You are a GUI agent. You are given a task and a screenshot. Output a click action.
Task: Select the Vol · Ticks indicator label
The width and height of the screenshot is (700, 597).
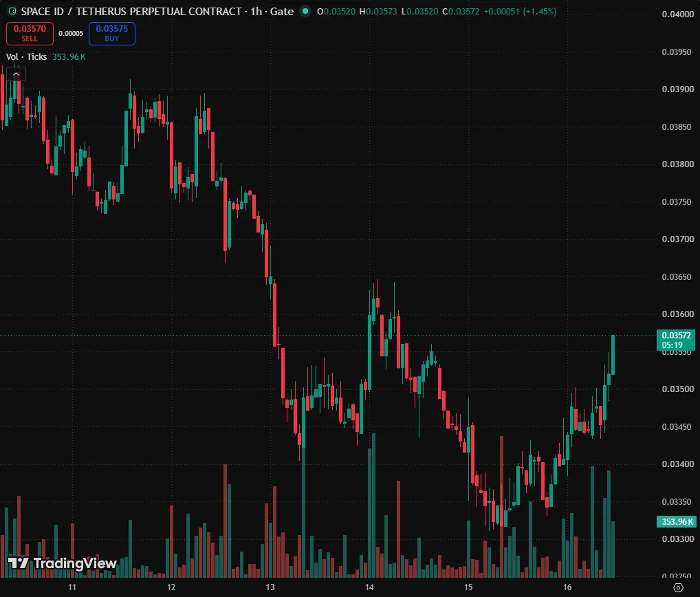point(26,56)
